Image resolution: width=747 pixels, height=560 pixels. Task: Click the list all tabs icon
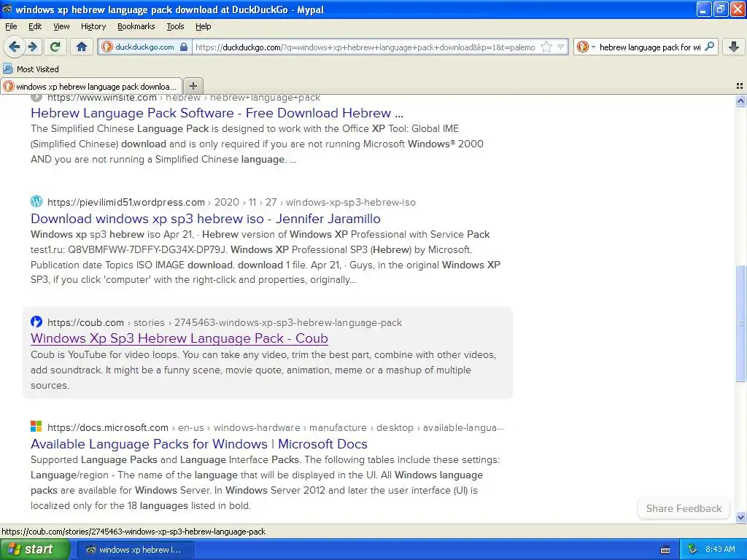pyautogui.click(x=740, y=86)
